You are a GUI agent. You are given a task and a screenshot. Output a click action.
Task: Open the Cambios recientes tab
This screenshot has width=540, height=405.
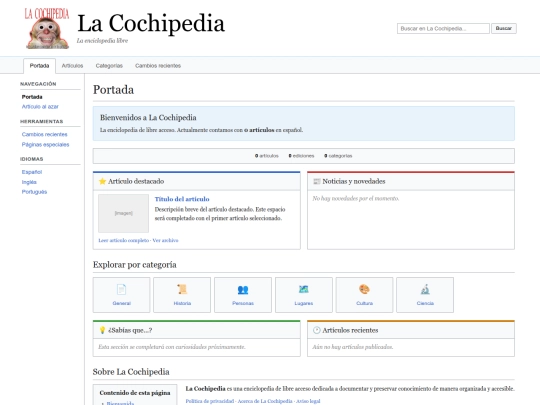coord(158,66)
